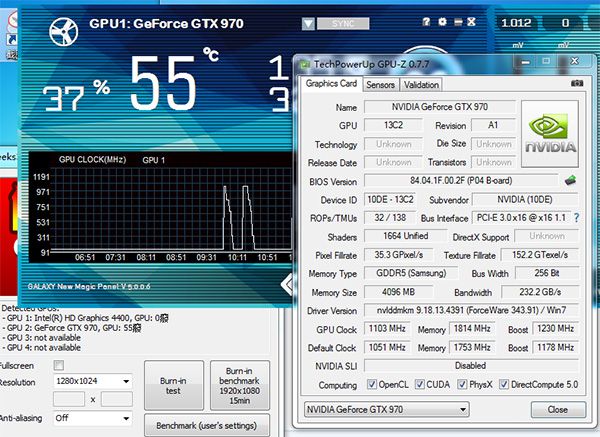Click the 55 °C temperature readout
The image size is (600, 437).
click(174, 80)
